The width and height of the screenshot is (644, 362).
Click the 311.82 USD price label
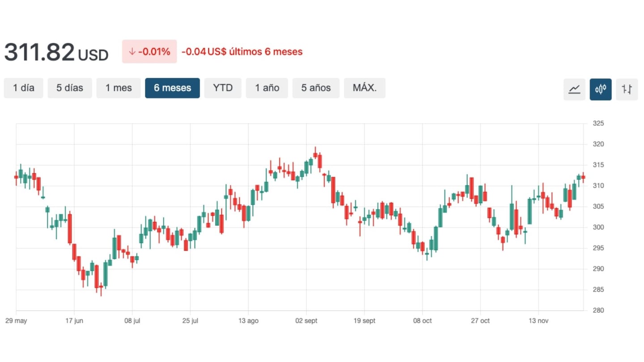(56, 51)
